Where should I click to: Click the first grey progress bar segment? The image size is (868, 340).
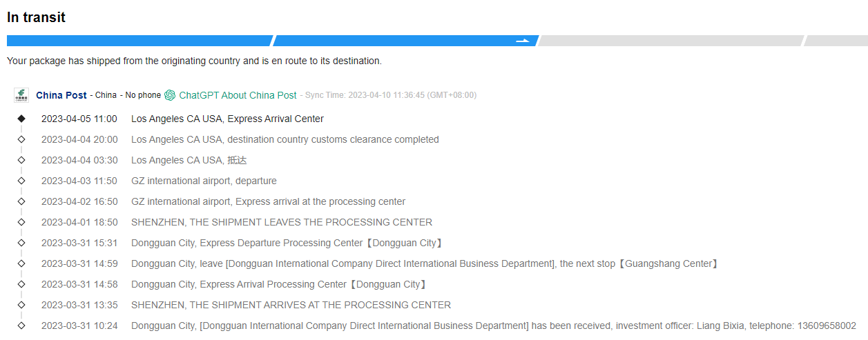(670, 41)
